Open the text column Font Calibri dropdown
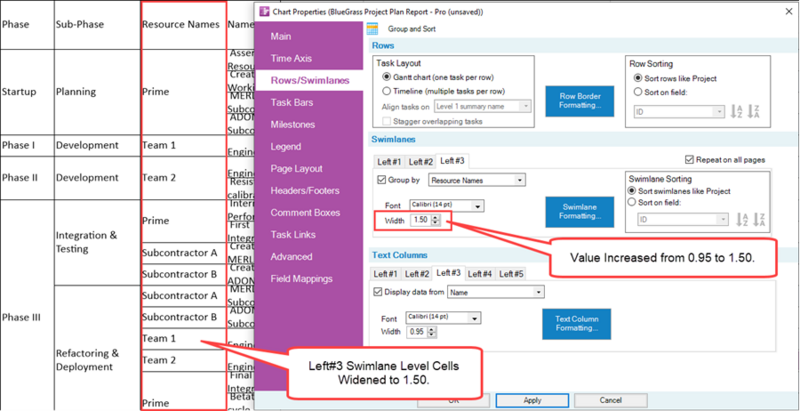This screenshot has height=411, width=800. (x=443, y=318)
